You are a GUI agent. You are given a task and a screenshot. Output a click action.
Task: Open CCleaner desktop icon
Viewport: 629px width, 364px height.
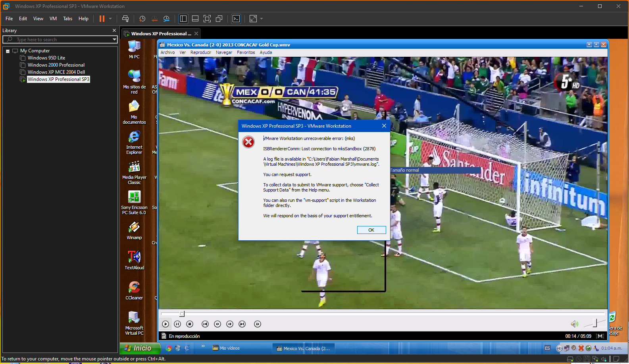tap(134, 291)
